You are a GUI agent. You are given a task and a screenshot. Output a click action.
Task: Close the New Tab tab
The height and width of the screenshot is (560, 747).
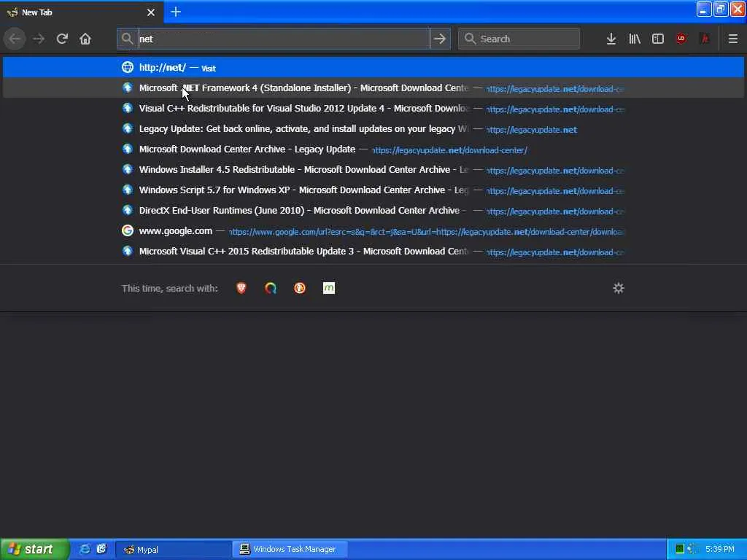pyautogui.click(x=151, y=12)
